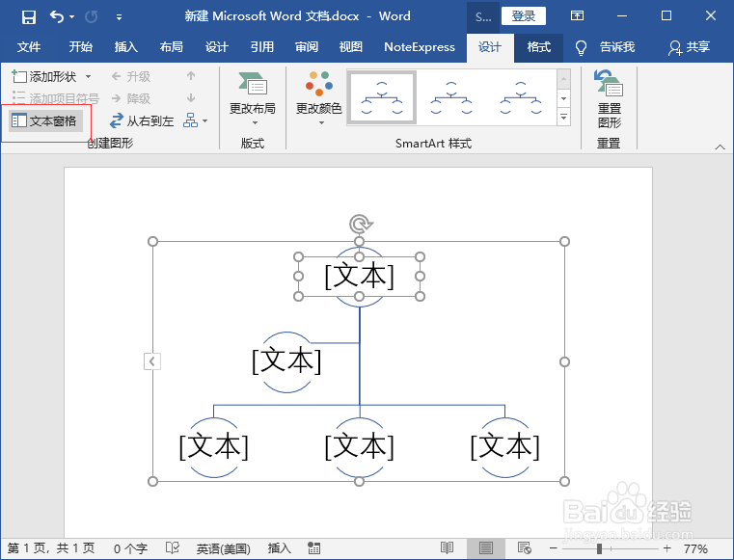734x560 pixels.
Task: Open the SmartArt 格式 tab
Action: coord(538,47)
